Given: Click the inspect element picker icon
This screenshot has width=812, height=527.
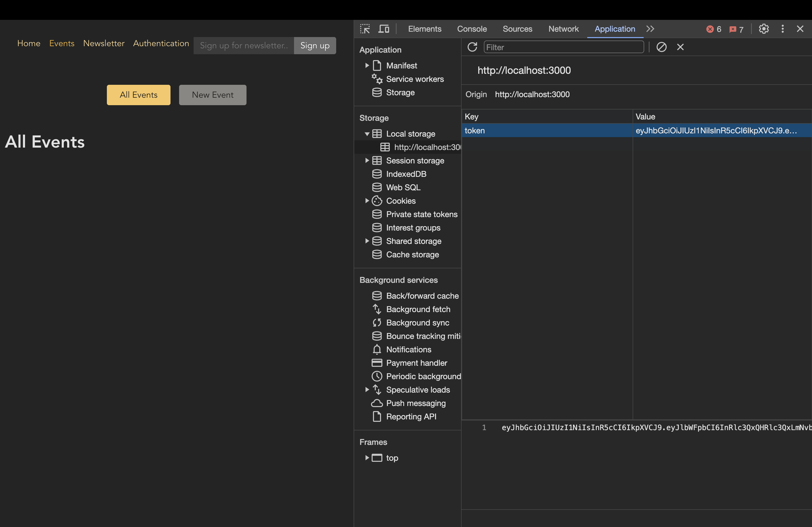Looking at the screenshot, I should (365, 29).
